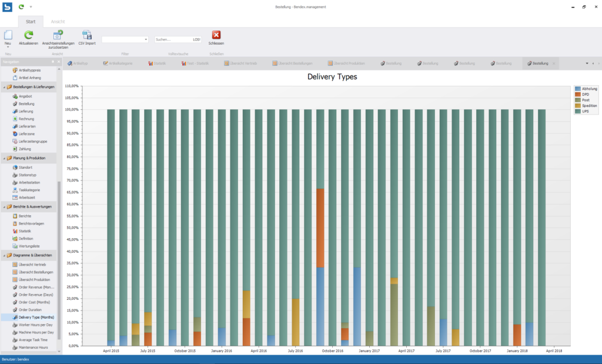Image resolution: width=602 pixels, height=364 pixels.
Task: Switch to the Ansicht ribbon tab
Action: [x=58, y=21]
